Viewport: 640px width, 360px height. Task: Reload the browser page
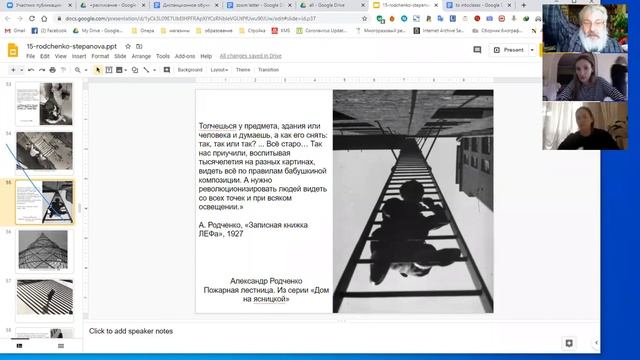point(32,19)
